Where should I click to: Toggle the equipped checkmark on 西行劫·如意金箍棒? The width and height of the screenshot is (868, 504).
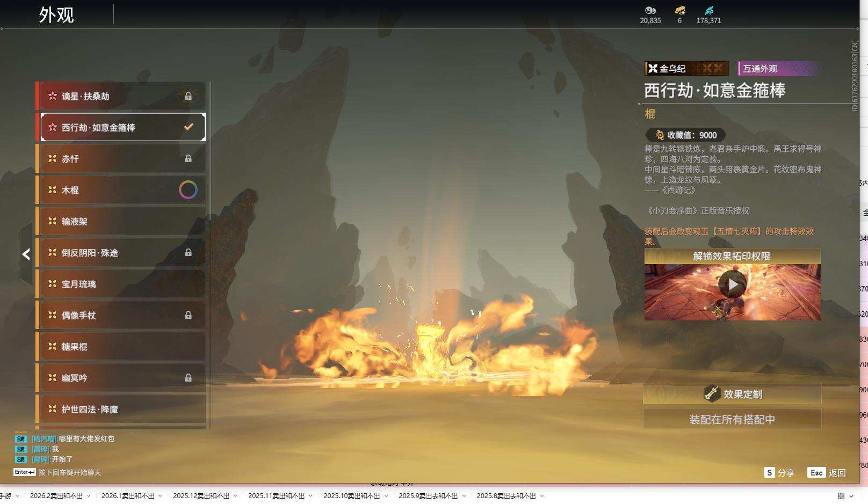click(x=189, y=127)
